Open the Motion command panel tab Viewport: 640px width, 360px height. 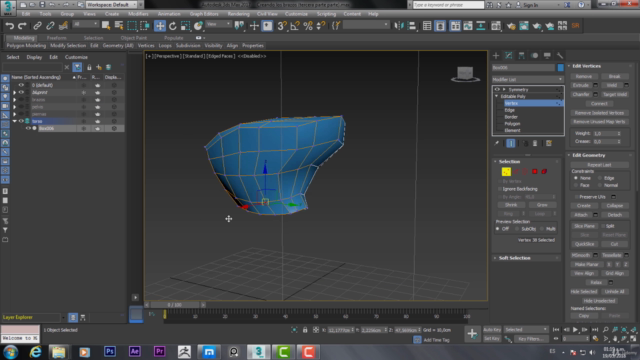pyautogui.click(x=534, y=56)
